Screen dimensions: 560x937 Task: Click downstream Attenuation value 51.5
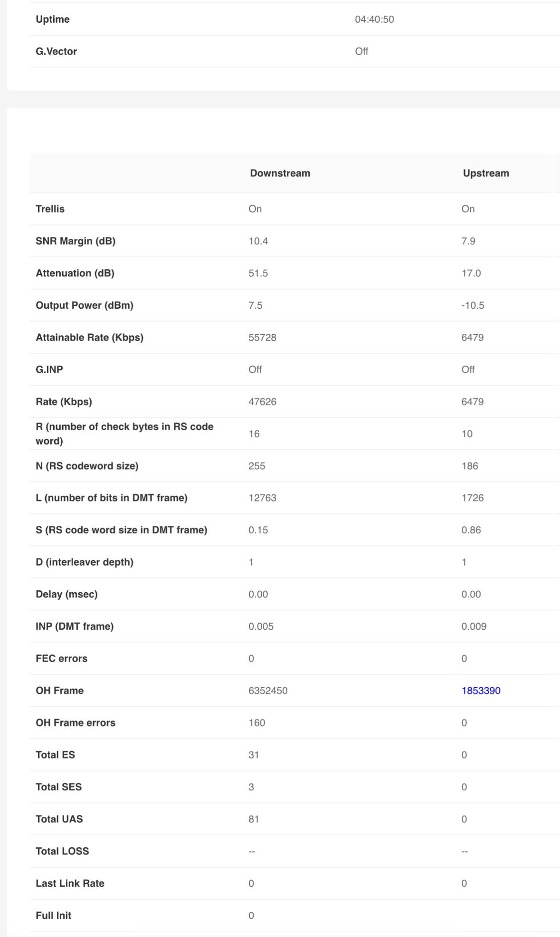click(x=258, y=273)
